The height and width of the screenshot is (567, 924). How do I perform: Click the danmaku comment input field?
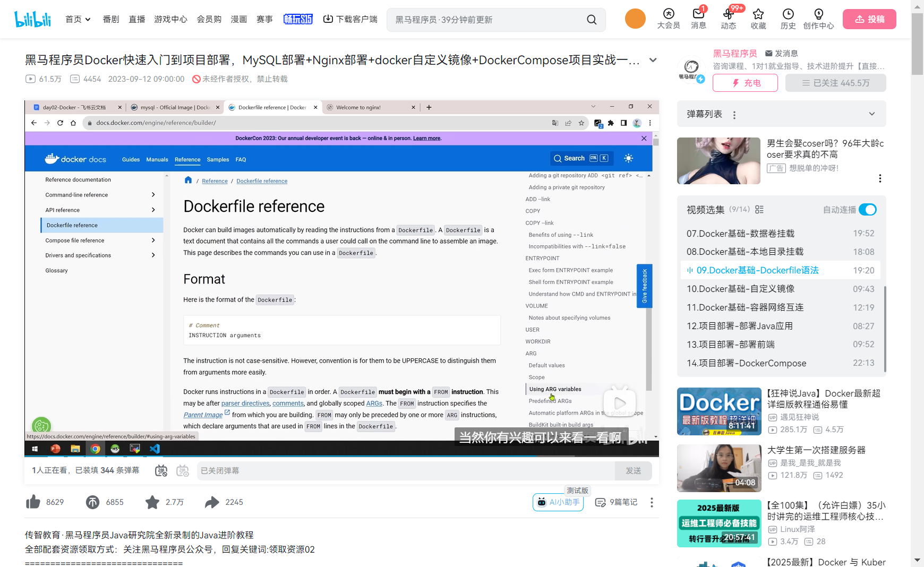[x=372, y=471]
